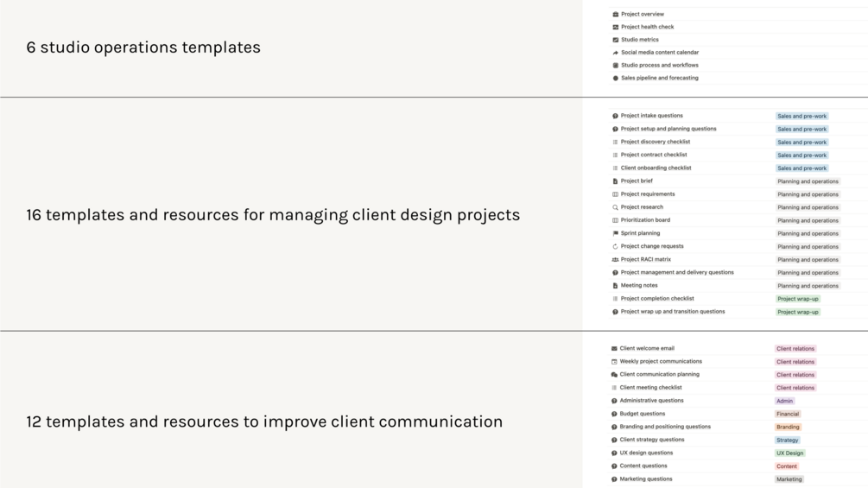This screenshot has height=488, width=868.
Task: Open UX design questions page
Action: click(646, 453)
